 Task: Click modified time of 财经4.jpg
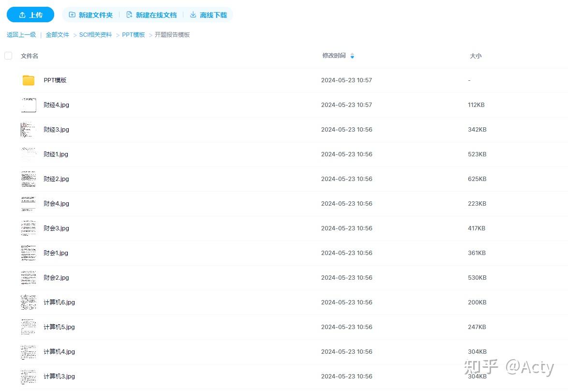pyautogui.click(x=346, y=105)
